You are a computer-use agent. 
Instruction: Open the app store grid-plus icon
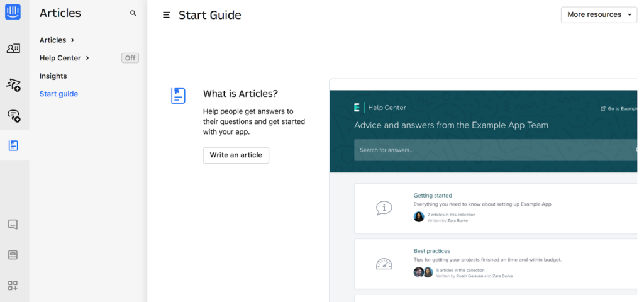pos(13,286)
